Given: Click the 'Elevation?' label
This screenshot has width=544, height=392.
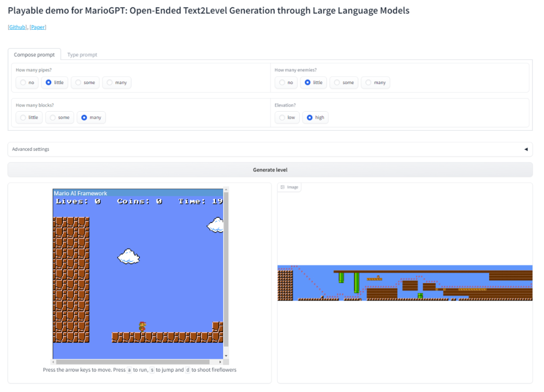Looking at the screenshot, I should [x=285, y=105].
